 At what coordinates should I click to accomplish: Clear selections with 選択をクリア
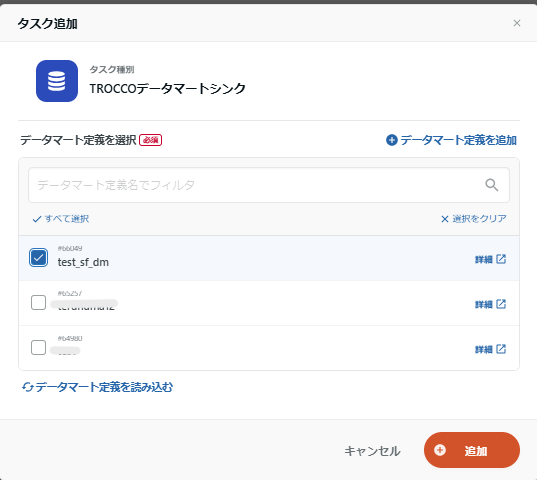coord(474,219)
